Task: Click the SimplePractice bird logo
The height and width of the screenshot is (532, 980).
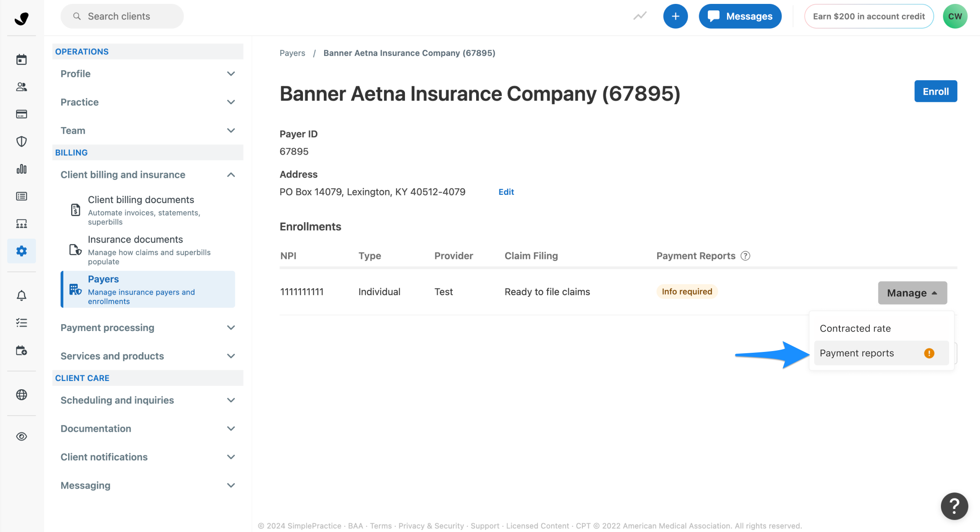Action: tap(21, 18)
